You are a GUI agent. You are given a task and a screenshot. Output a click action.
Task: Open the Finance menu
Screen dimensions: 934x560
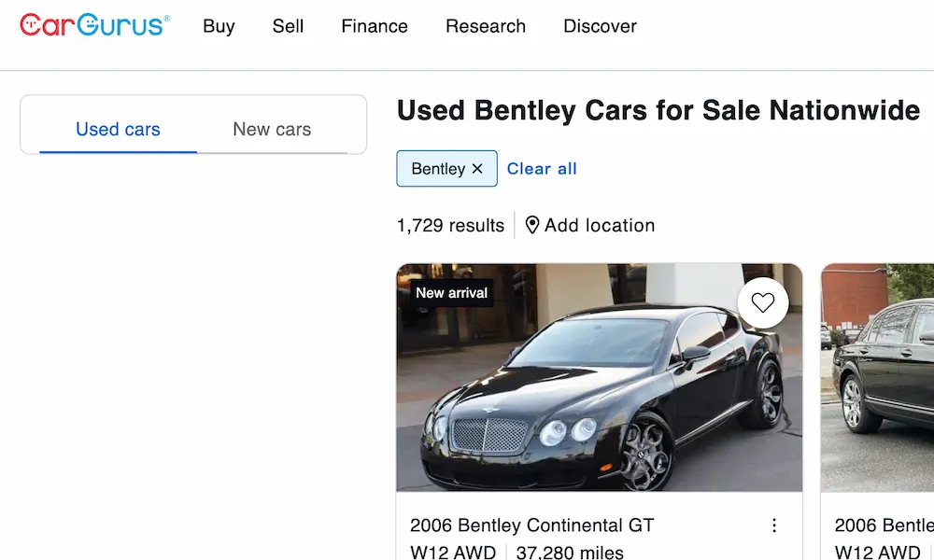point(374,26)
